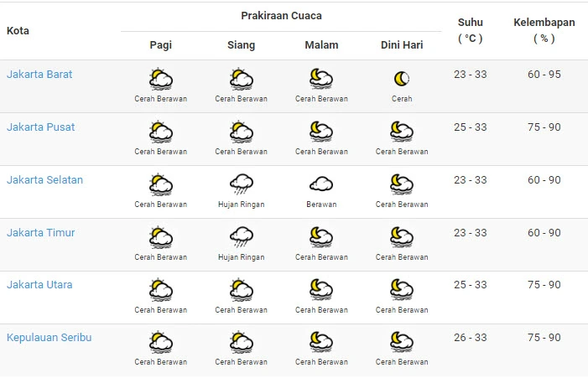
Task: Open the Jakarta Utara city link
Action: click(x=39, y=285)
